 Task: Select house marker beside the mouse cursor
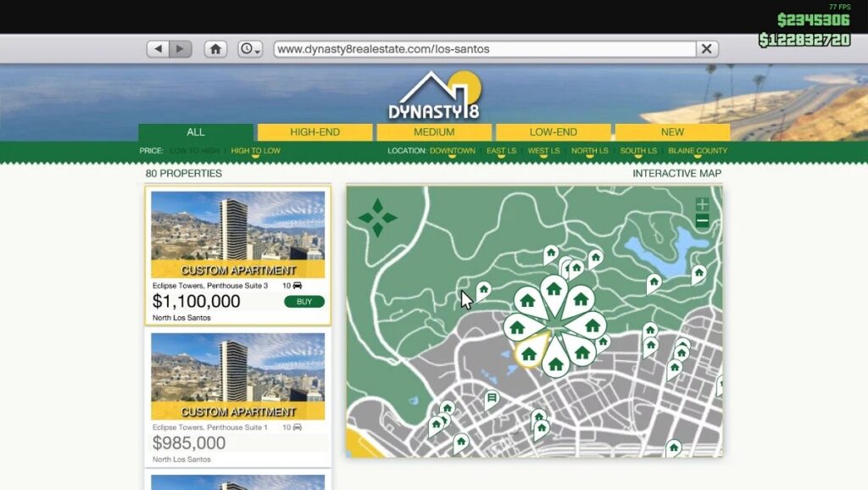tap(484, 290)
